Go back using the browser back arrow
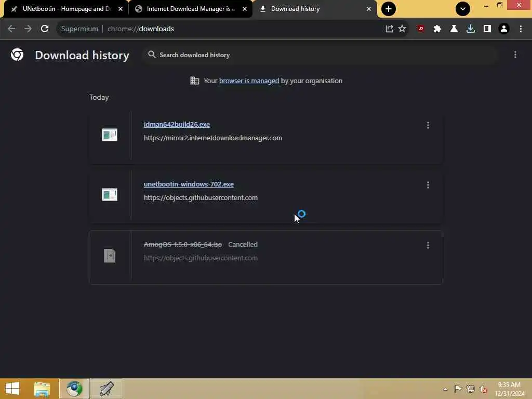The height and width of the screenshot is (399, 532). click(x=11, y=29)
